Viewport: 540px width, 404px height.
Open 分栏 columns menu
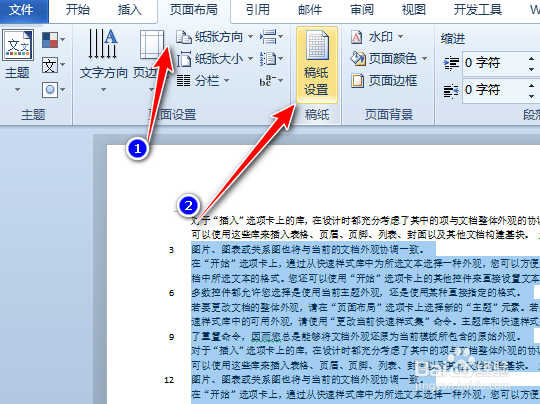tap(203, 81)
